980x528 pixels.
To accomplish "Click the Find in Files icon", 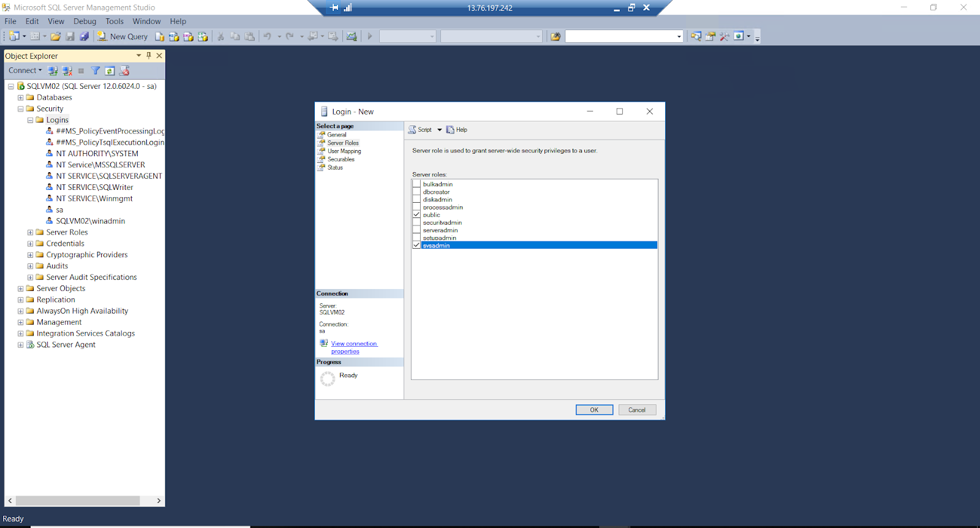I will point(556,36).
